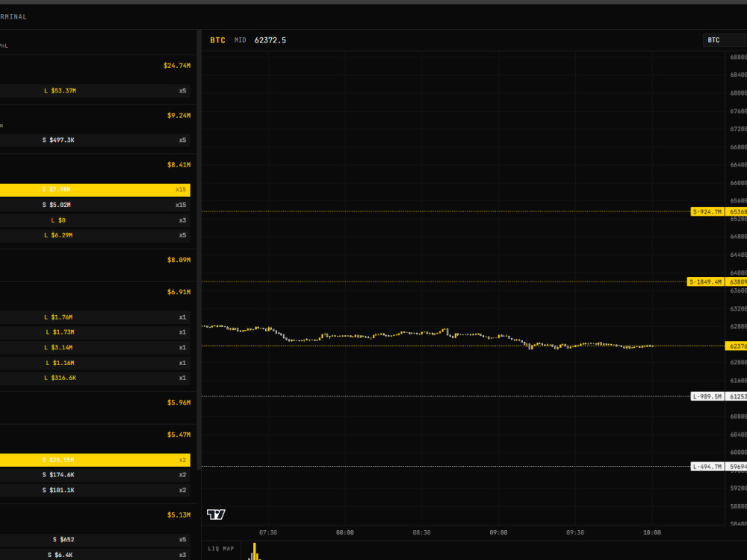Click the $8.41M trader total
747x560 pixels.
pyautogui.click(x=179, y=165)
